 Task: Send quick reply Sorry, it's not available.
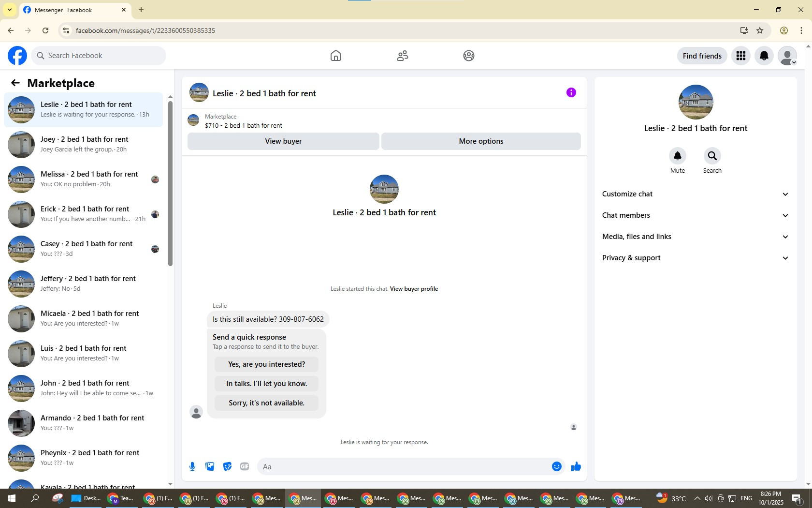(x=266, y=403)
